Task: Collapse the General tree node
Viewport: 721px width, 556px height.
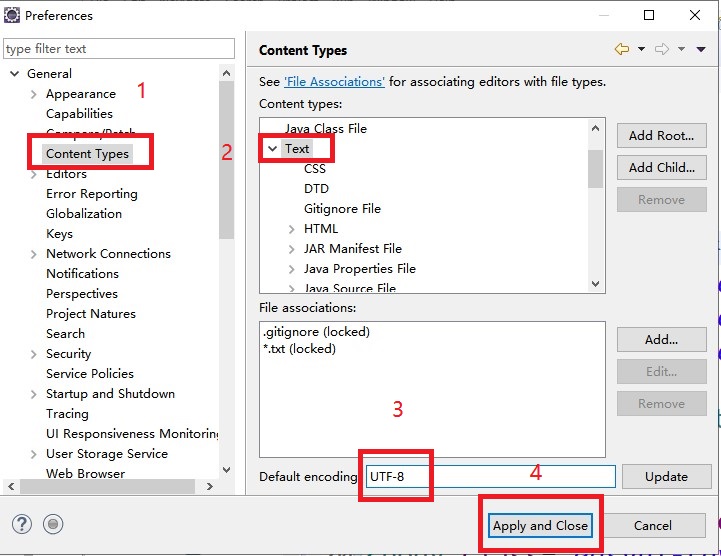Action: click(x=14, y=74)
